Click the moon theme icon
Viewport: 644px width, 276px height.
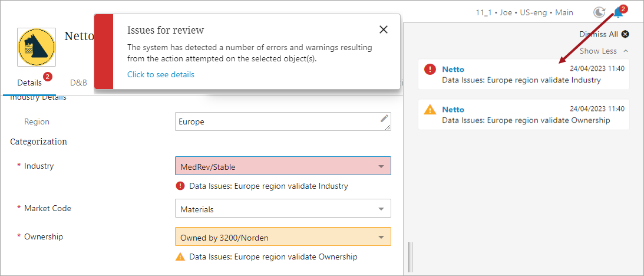599,12
